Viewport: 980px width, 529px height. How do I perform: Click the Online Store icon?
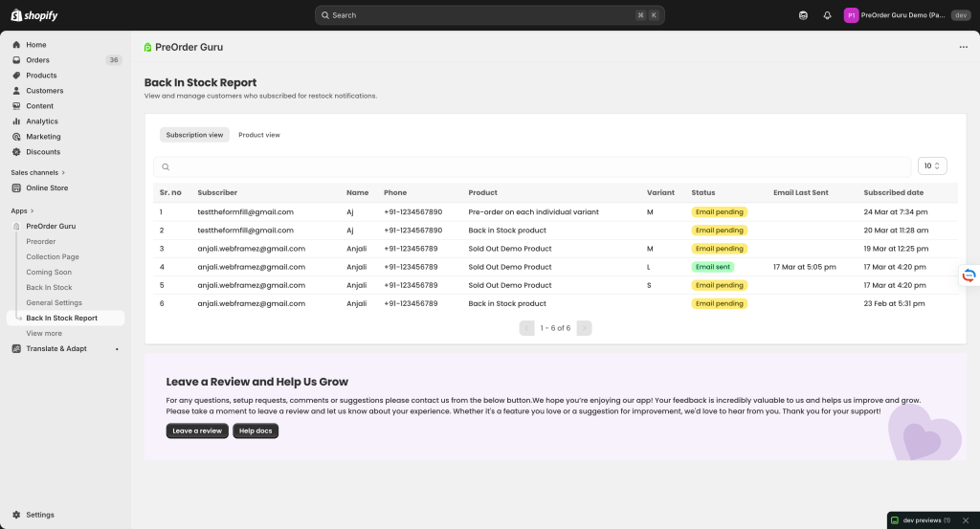point(16,188)
